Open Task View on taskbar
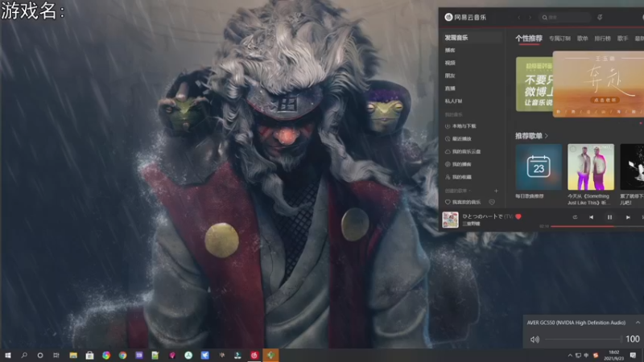 tap(56, 356)
